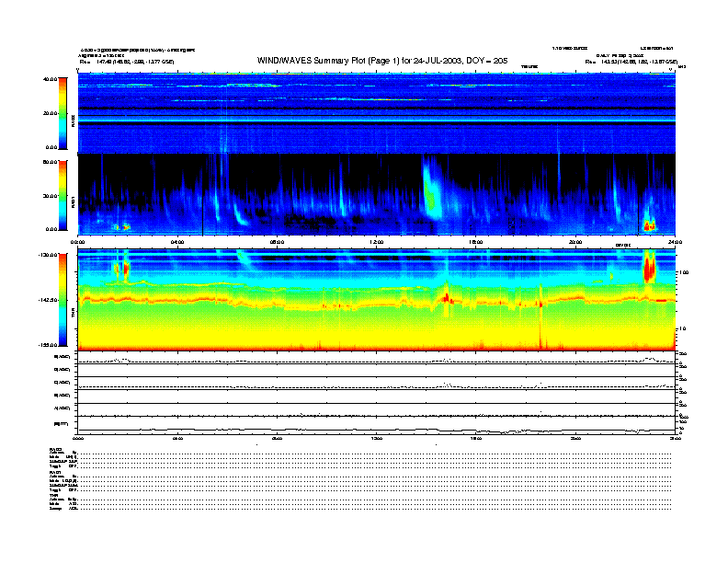728x563 pixels.
Task: Click the -130.00 label on the TNR scale
Action: tap(48, 255)
